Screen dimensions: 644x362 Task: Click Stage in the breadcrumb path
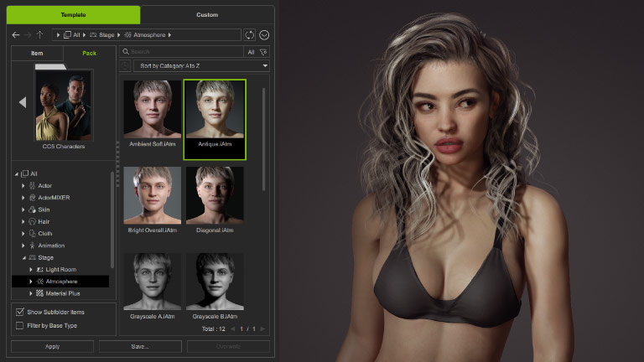tap(106, 35)
